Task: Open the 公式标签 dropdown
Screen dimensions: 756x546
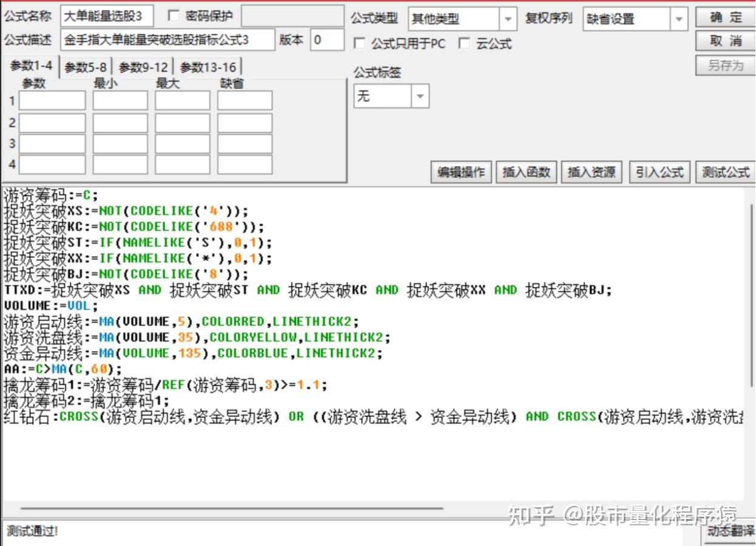Action: click(420, 96)
